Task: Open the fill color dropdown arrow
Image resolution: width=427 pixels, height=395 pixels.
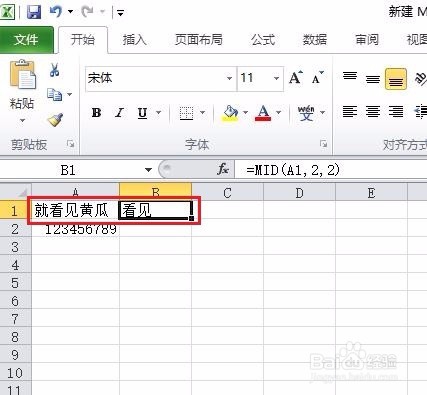Action: 246,113
